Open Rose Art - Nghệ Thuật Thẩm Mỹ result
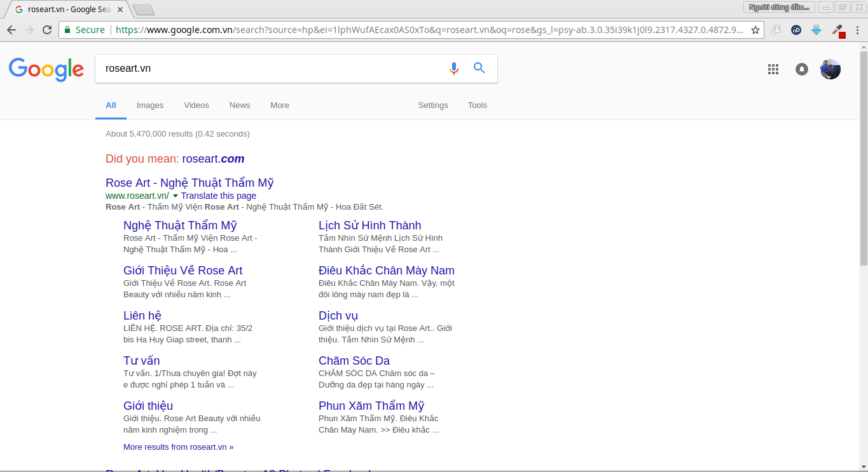Image resolution: width=868 pixels, height=472 pixels. [189, 183]
